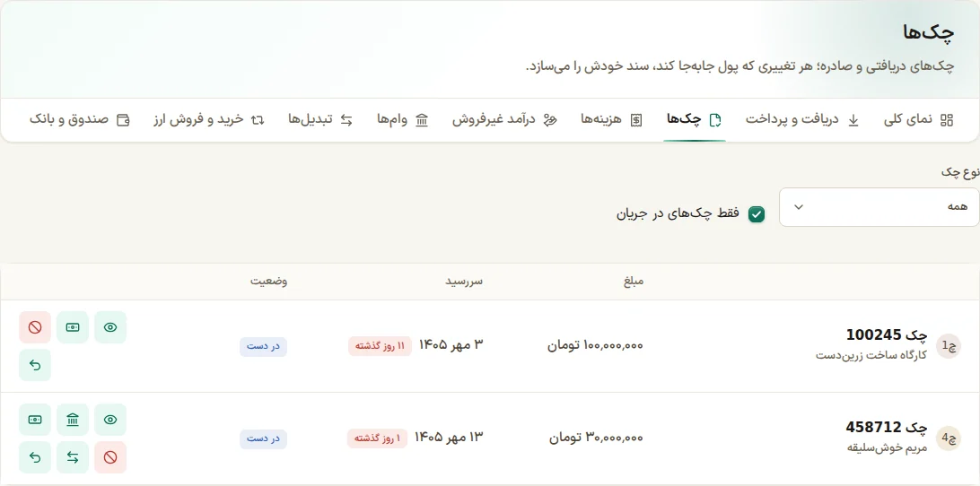Click the «سررسید» column header
Viewport: 980px width, 486px height.
coord(464,282)
